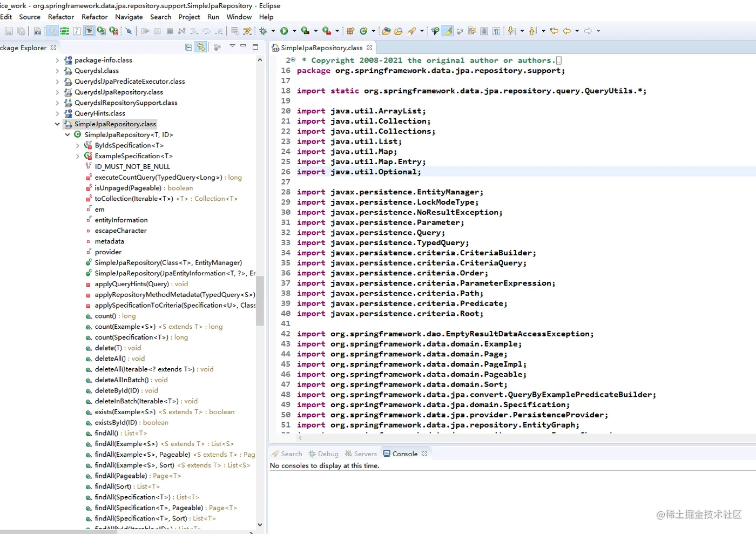756x534 pixels.
Task: Click import java.util.Optional line in editor
Action: coord(359,172)
